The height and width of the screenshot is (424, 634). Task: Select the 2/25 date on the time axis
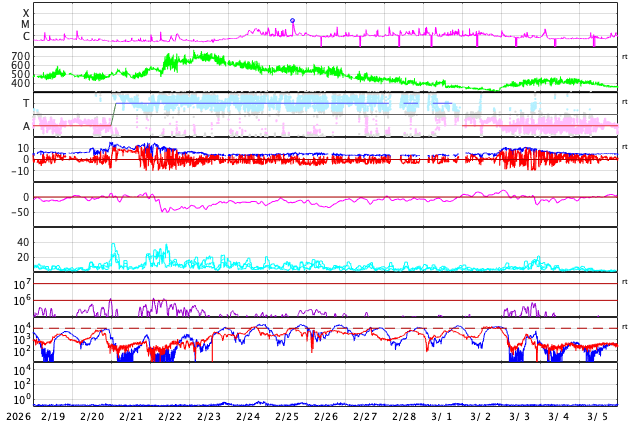[x=287, y=416]
